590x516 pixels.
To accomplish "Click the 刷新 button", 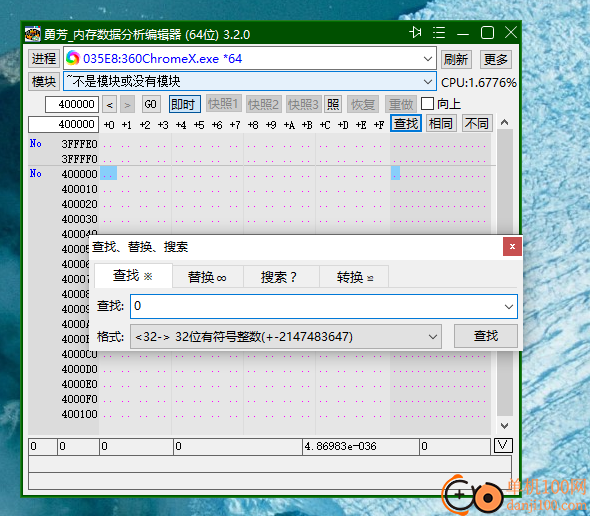I will click(456, 59).
